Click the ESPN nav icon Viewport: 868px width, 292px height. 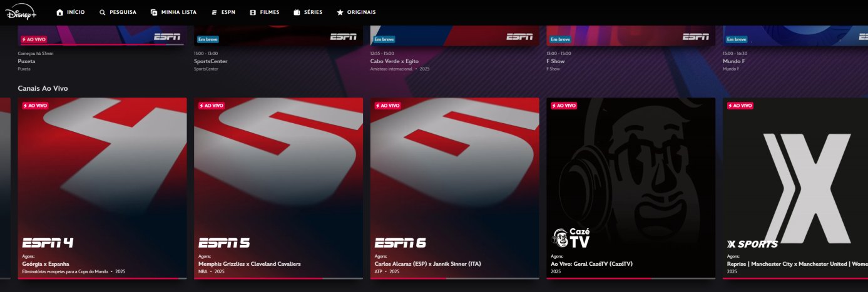[x=215, y=13]
